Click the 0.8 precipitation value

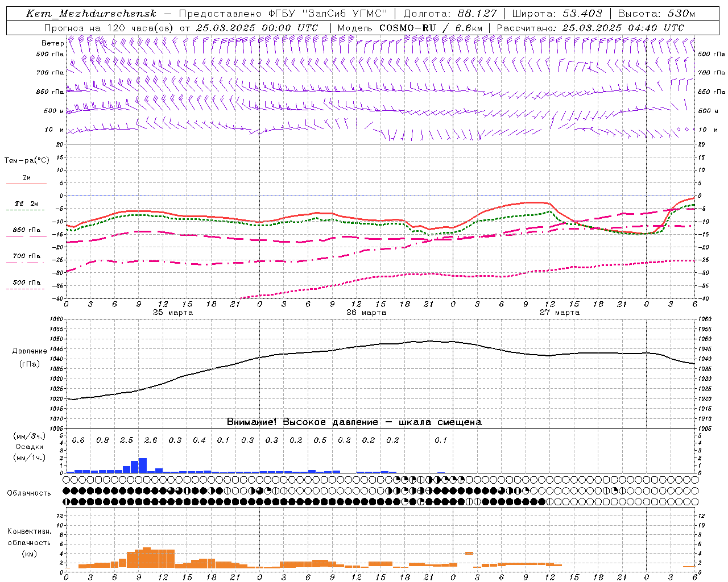tap(102, 440)
